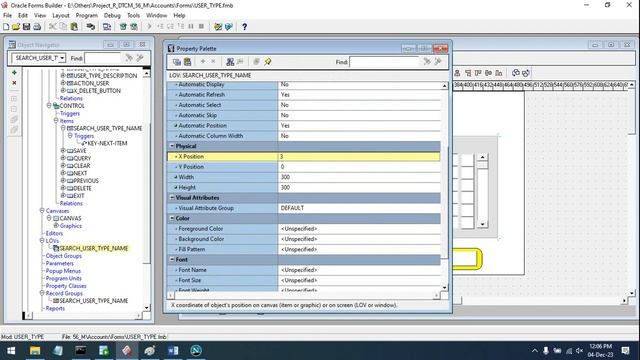Viewport: 640px width, 360px height.
Task: Collapse the Font property section
Action: 172,260
